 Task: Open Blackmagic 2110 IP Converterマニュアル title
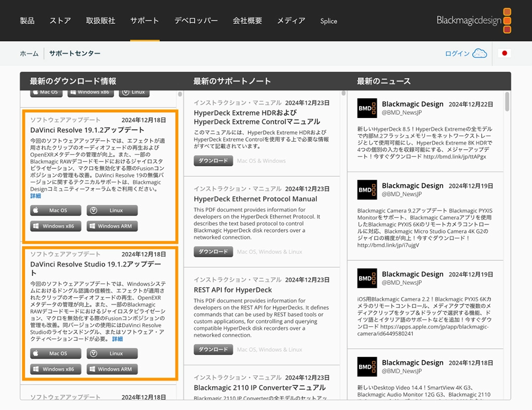260,388
